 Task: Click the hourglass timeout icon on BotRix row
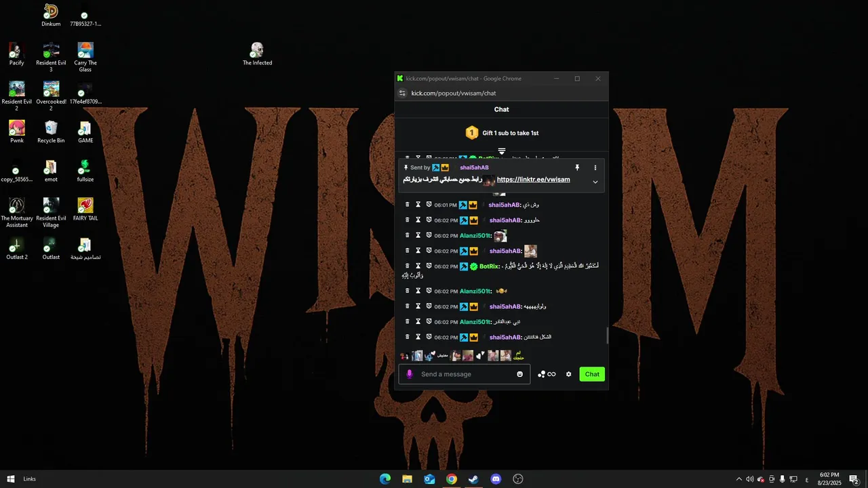click(418, 266)
